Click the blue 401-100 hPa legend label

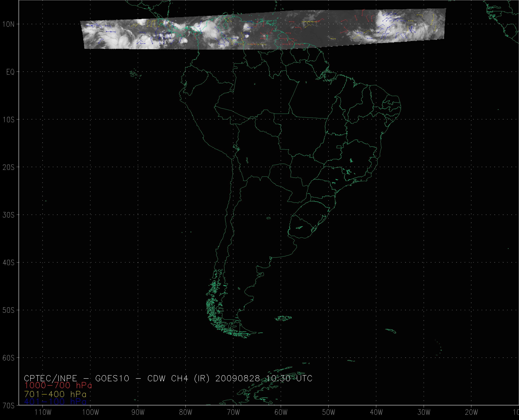pyautogui.click(x=55, y=402)
